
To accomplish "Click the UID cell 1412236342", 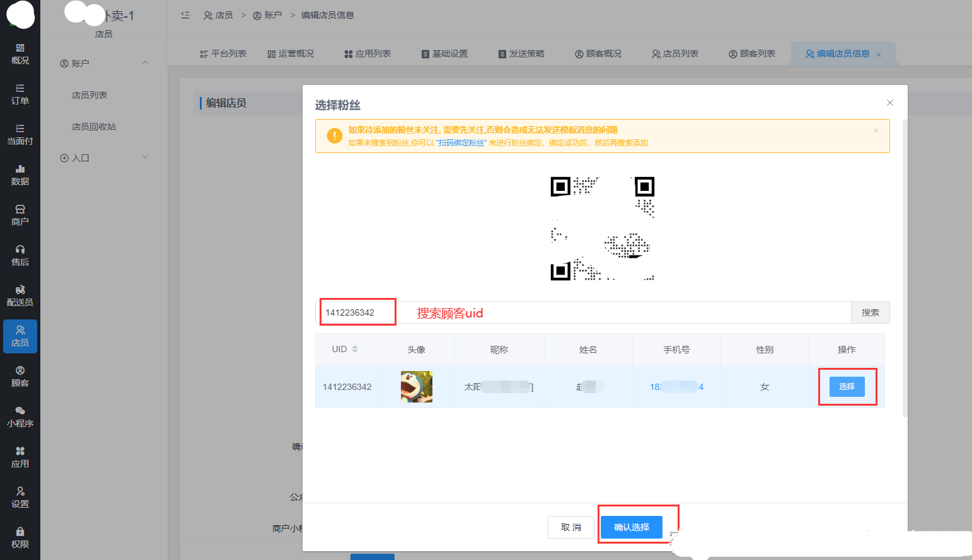I will pyautogui.click(x=347, y=387).
